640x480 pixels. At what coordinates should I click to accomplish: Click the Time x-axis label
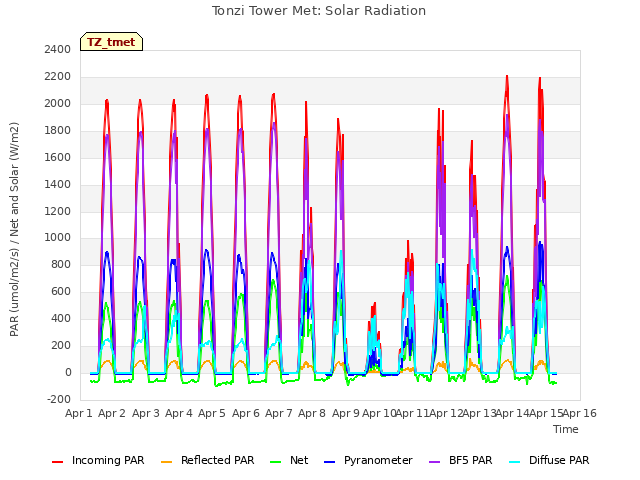pyautogui.click(x=566, y=429)
